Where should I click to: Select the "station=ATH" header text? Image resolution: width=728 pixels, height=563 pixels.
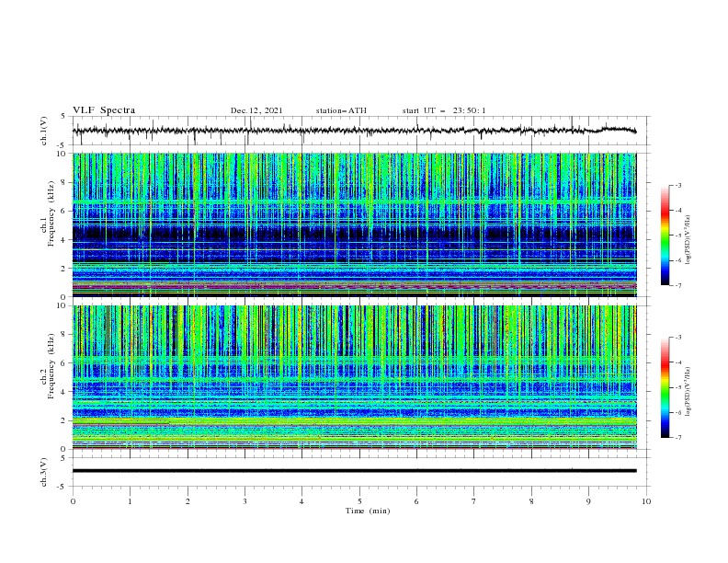(x=341, y=110)
